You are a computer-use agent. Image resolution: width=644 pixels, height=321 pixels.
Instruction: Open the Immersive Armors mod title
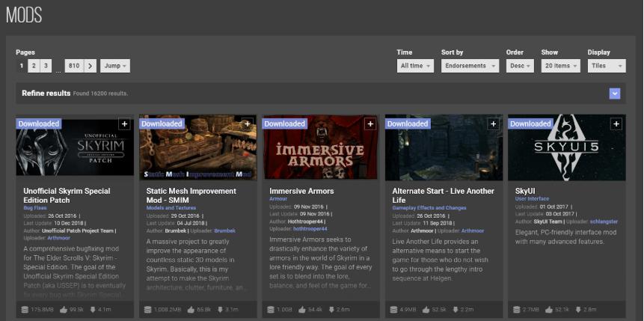(x=301, y=191)
